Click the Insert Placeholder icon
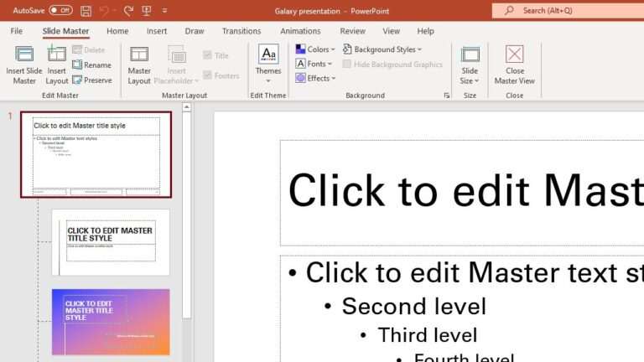 [177, 55]
